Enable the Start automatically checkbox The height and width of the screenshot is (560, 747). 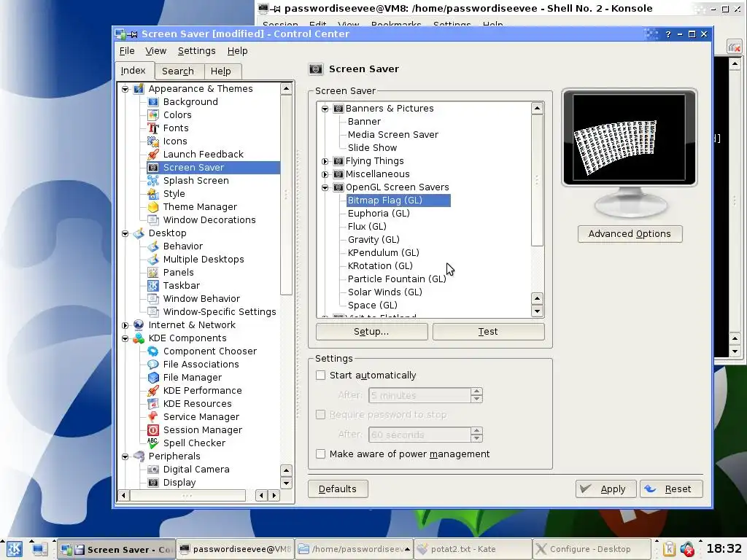pos(321,376)
